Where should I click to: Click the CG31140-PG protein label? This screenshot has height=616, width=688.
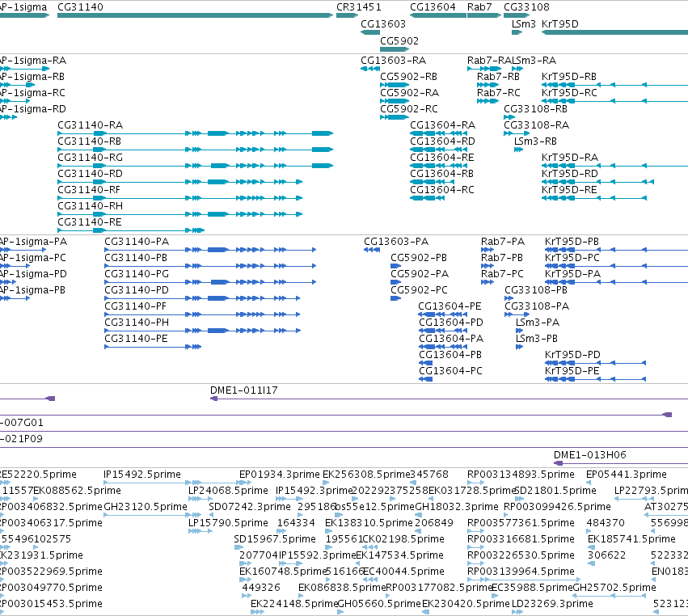[137, 274]
